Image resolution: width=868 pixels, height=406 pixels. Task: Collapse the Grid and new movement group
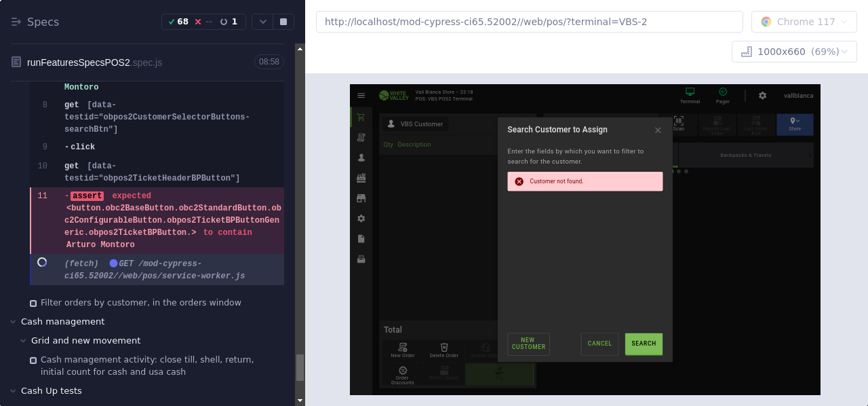coord(23,341)
